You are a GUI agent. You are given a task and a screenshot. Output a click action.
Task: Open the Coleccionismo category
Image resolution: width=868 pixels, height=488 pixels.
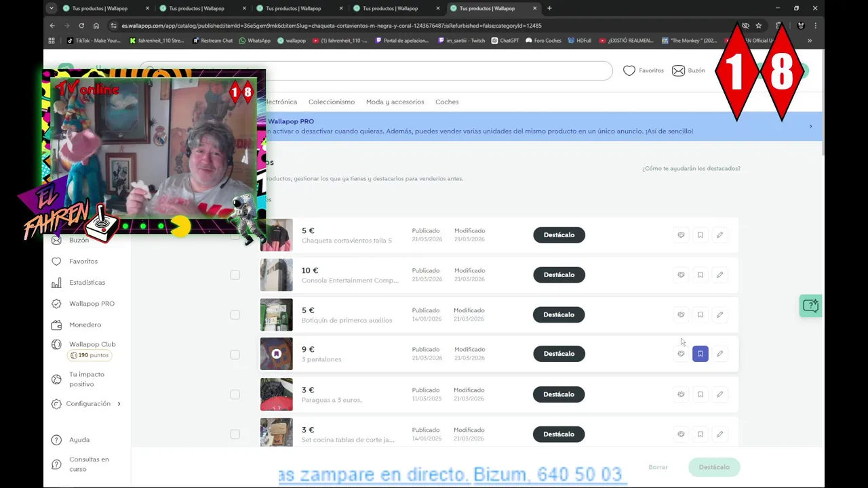332,102
